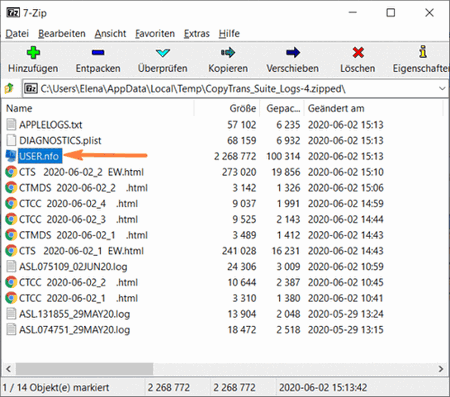Click Chrome icon of CTMDS 2020-06-02_1 .html
Viewport: 450px width, 397px height.
(x=11, y=235)
